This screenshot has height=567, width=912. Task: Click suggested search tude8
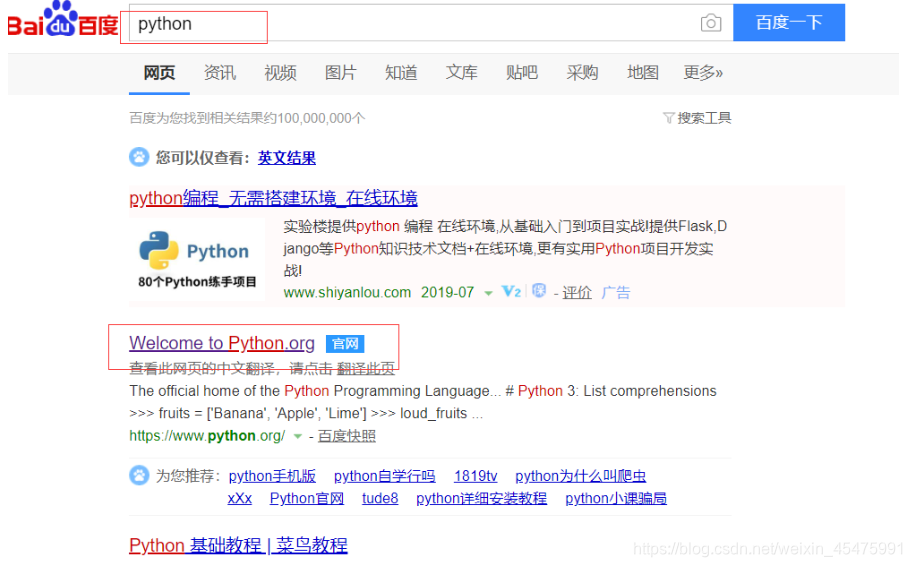[x=380, y=498]
